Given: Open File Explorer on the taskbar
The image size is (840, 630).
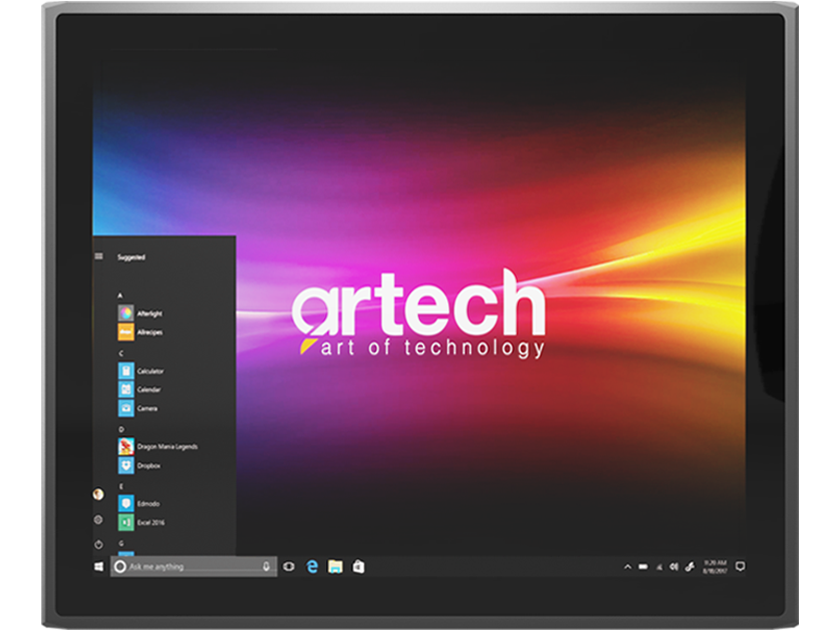Looking at the screenshot, I should click(x=336, y=566).
